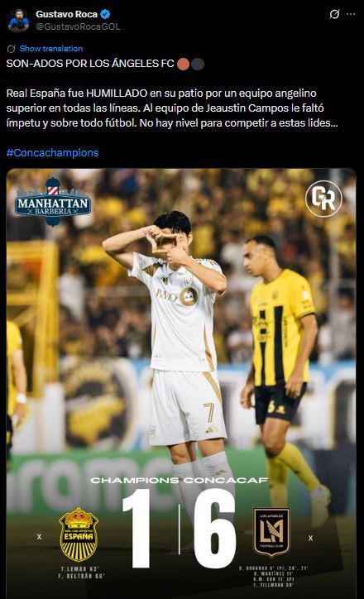Click the SON-ADOS POR LOS ÁNGELES FC headline

pyautogui.click(x=90, y=64)
